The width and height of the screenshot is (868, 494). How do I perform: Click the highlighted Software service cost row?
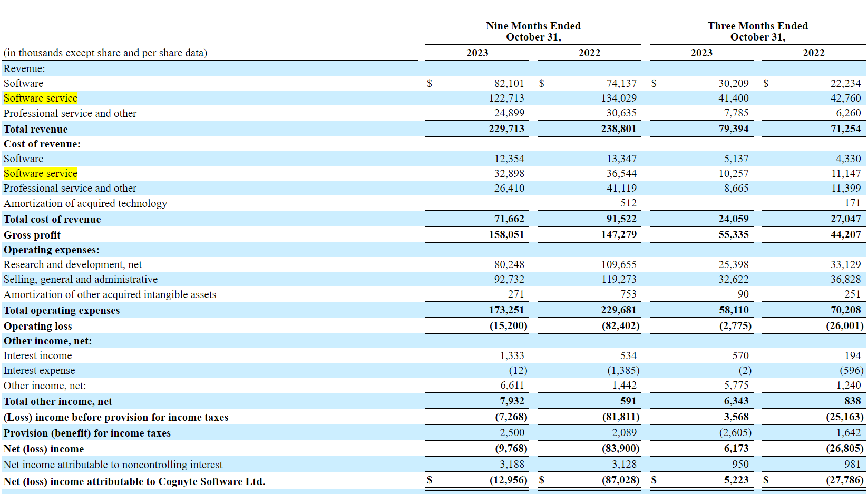click(41, 173)
